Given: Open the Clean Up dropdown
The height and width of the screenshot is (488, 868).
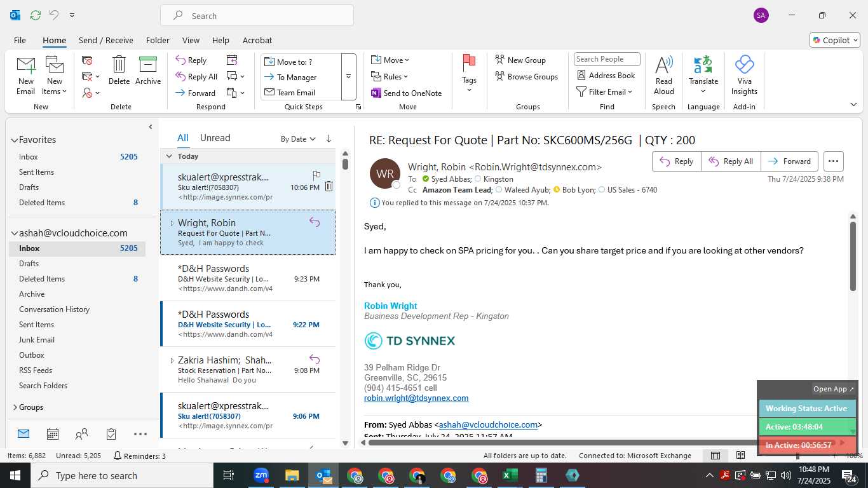Looking at the screenshot, I should [91, 77].
